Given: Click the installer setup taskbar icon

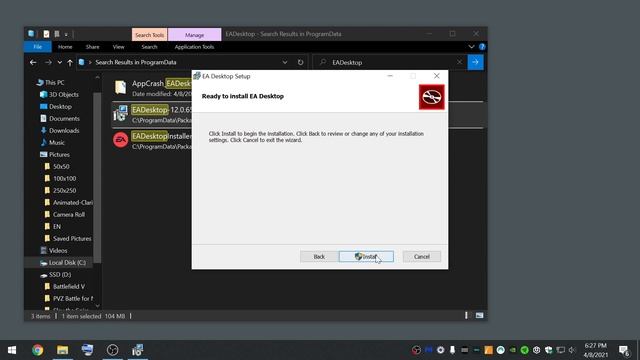Looking at the screenshot, I should pyautogui.click(x=138, y=350).
